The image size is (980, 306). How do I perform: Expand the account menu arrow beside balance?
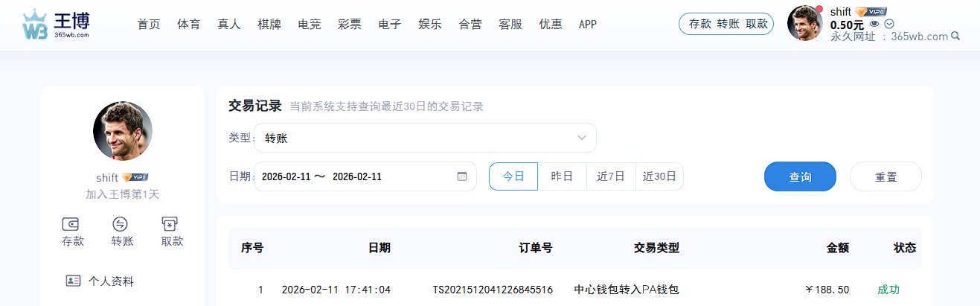(888, 24)
